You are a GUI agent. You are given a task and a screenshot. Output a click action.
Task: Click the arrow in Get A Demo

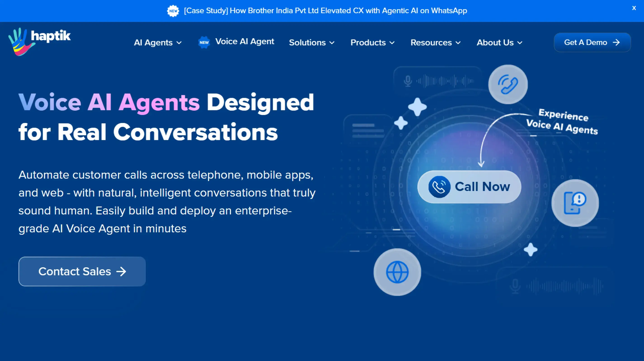[x=616, y=42]
